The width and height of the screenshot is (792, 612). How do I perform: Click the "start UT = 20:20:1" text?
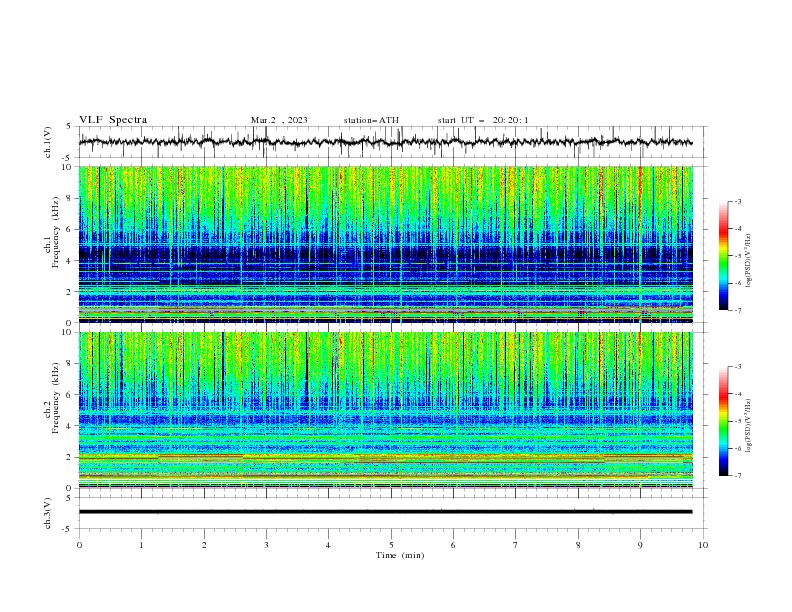[x=483, y=120]
